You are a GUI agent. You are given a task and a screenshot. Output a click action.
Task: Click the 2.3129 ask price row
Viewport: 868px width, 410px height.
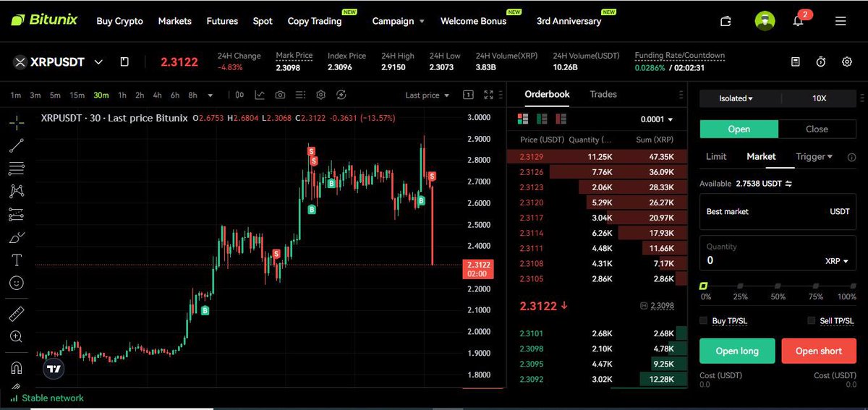(597, 157)
